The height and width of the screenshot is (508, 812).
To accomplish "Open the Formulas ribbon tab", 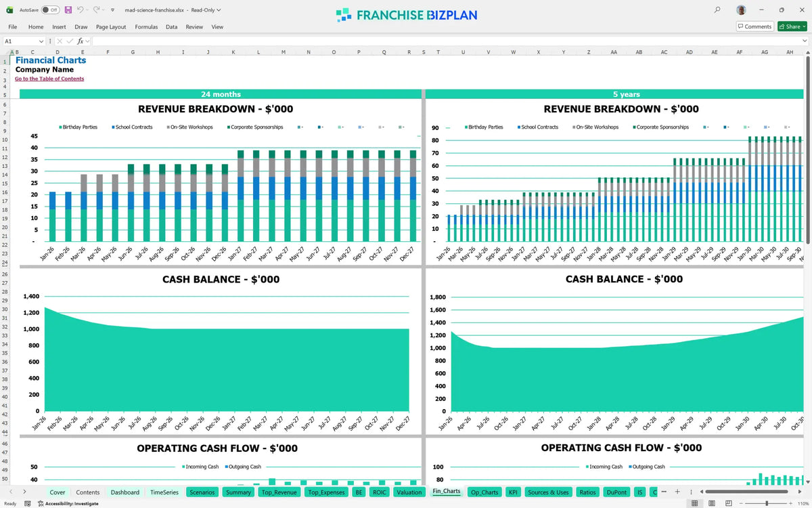I will 146,27.
